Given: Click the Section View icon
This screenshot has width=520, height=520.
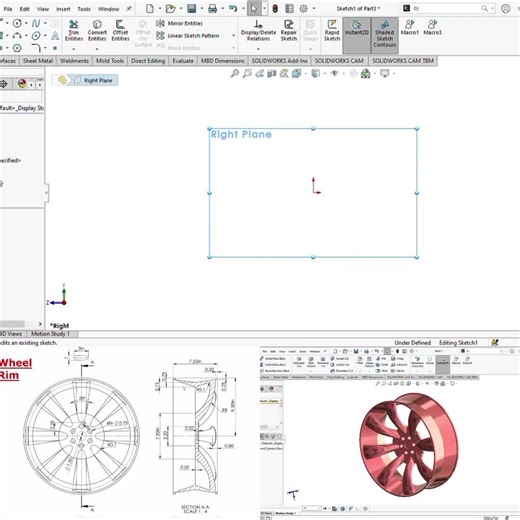Looking at the screenshot, I should [272, 73].
